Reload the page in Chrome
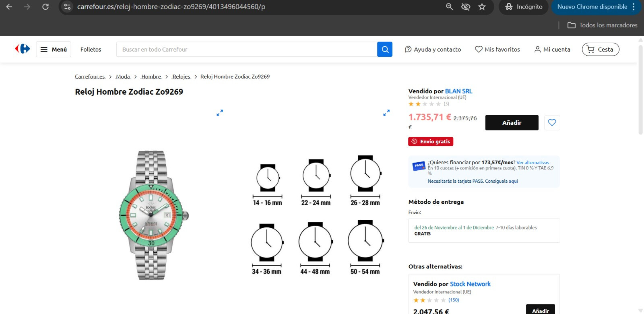The width and height of the screenshot is (644, 314). [45, 7]
